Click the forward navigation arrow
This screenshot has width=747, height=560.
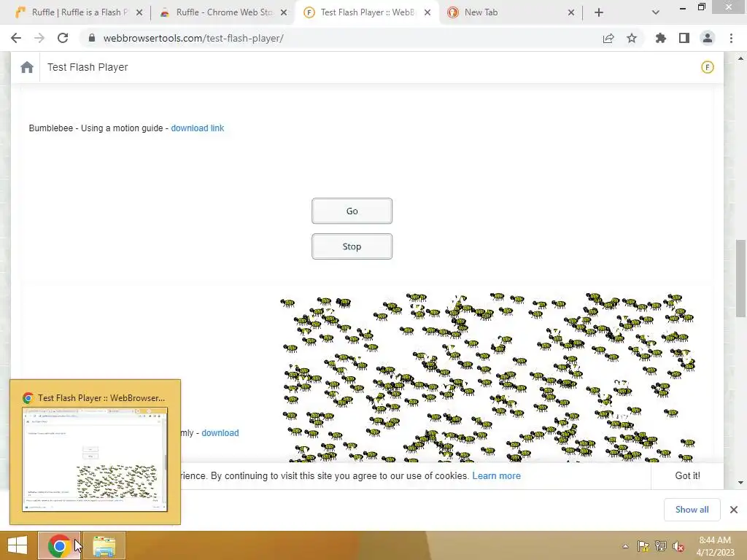(x=39, y=38)
